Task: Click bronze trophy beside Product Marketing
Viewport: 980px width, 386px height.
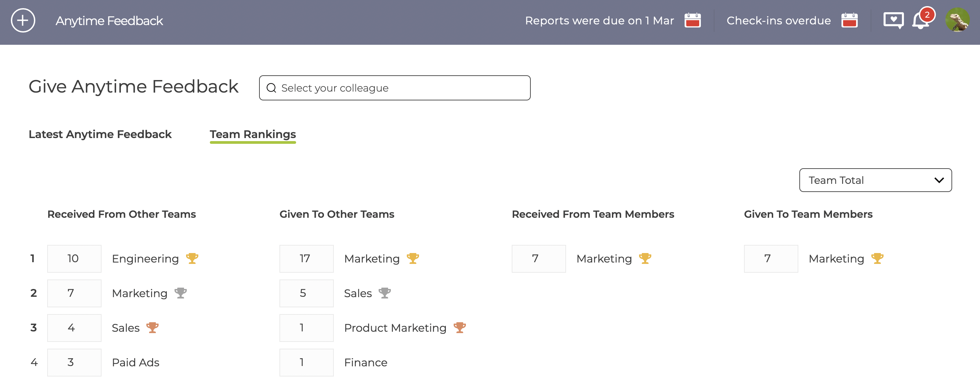Action: (459, 328)
